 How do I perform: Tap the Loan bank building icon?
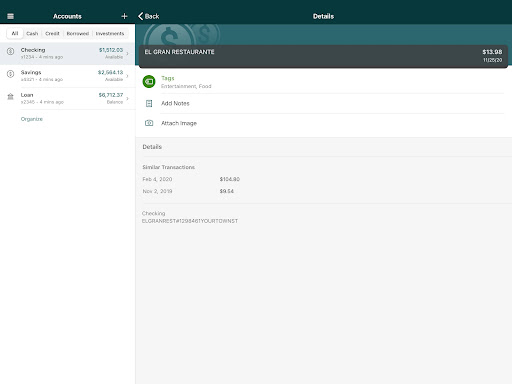(x=10, y=97)
